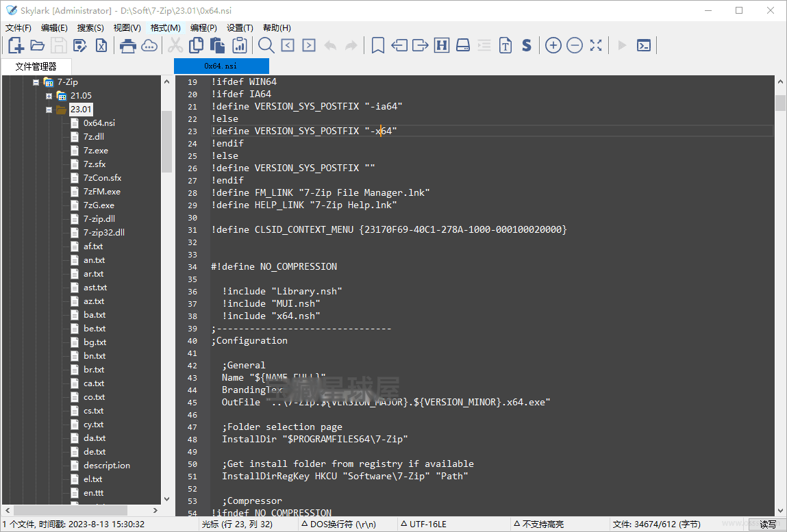Toggle hex view with the H icon
Image resolution: width=787 pixels, height=532 pixels.
[442, 46]
